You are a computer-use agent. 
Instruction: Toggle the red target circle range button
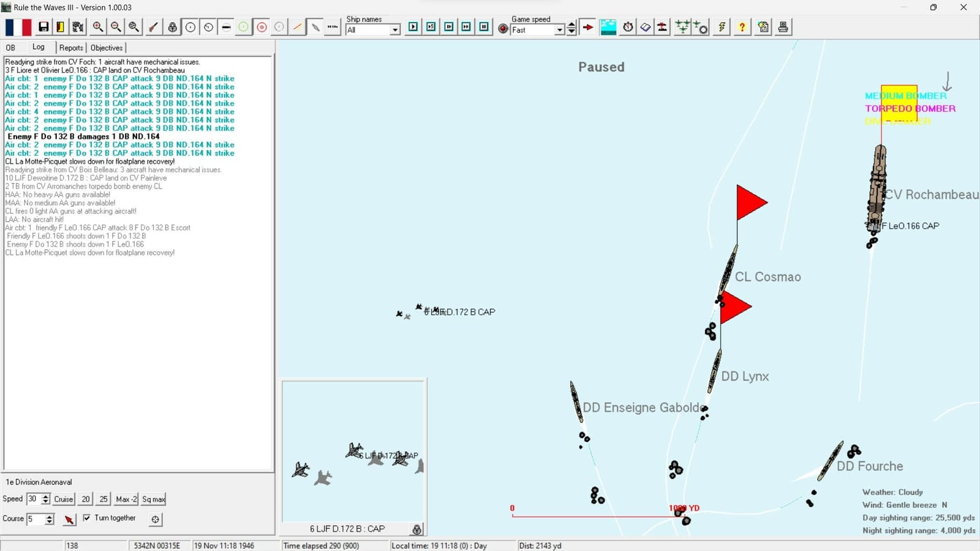[x=262, y=27]
